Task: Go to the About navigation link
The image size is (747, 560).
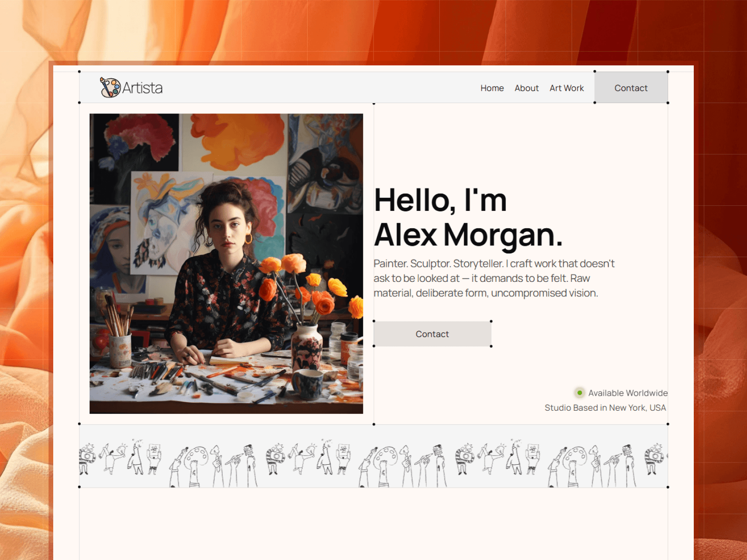Action: pos(527,88)
